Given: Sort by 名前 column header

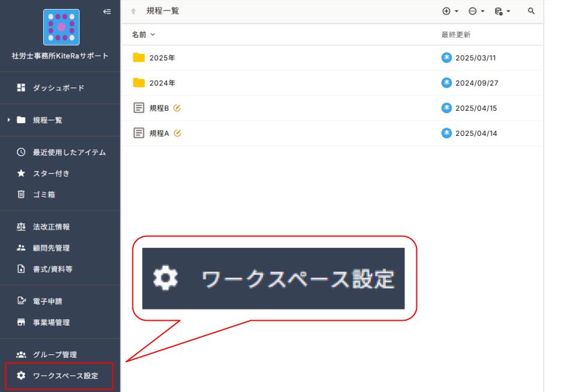Looking at the screenshot, I should [x=143, y=35].
